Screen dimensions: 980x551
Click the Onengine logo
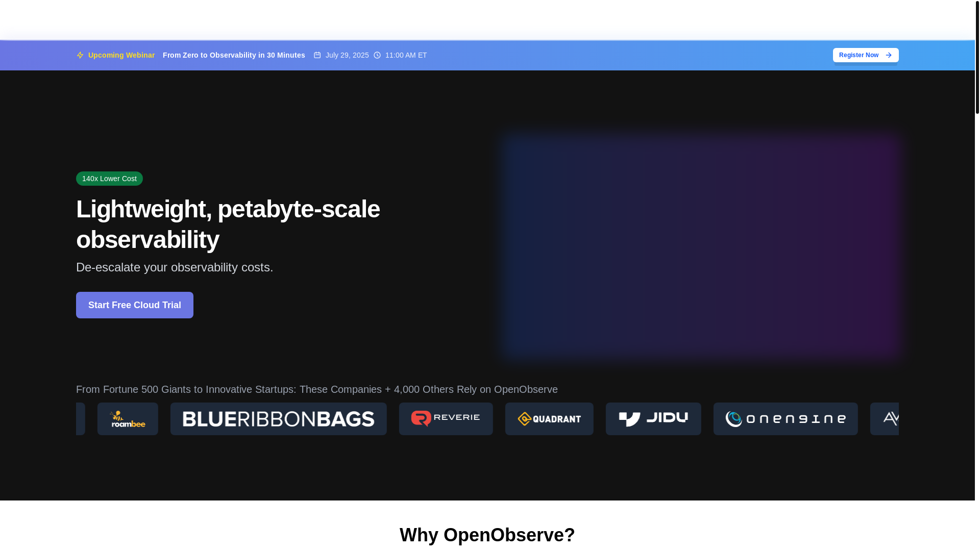(786, 419)
